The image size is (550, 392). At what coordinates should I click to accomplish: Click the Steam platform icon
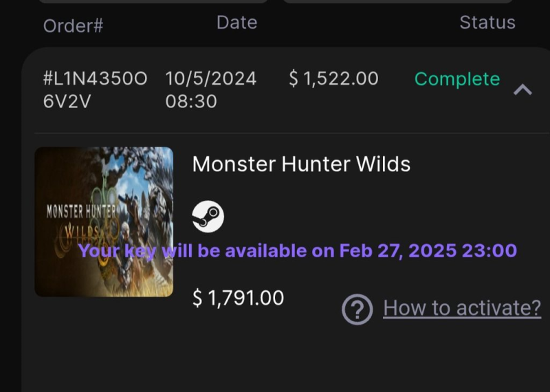point(208,217)
